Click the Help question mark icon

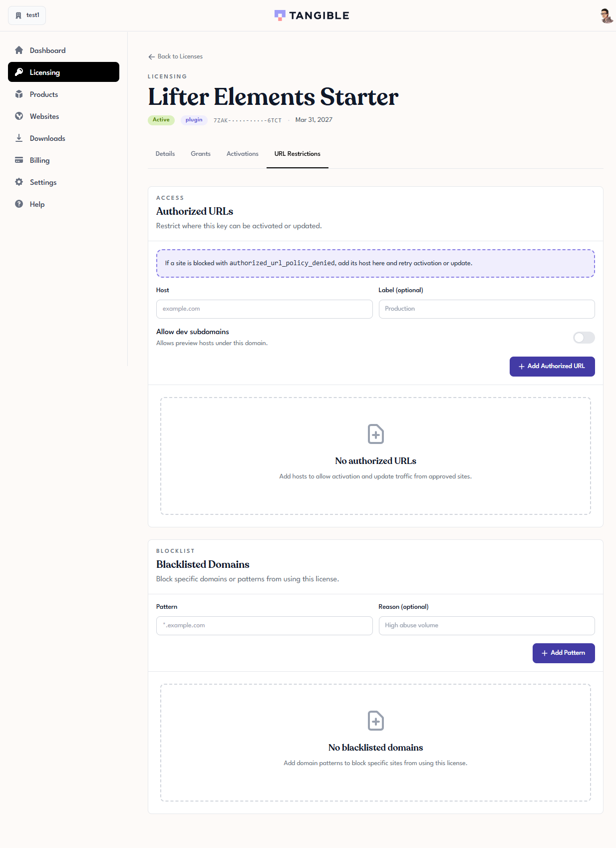(19, 204)
